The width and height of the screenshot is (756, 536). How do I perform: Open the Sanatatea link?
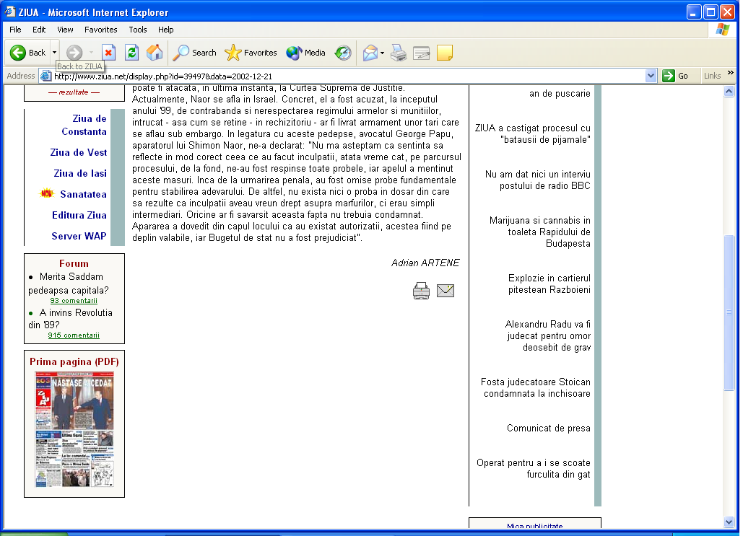tap(84, 194)
